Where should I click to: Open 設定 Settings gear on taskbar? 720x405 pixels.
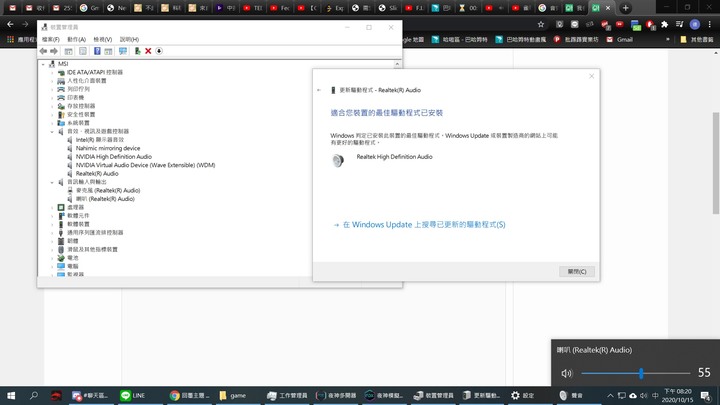(523, 395)
